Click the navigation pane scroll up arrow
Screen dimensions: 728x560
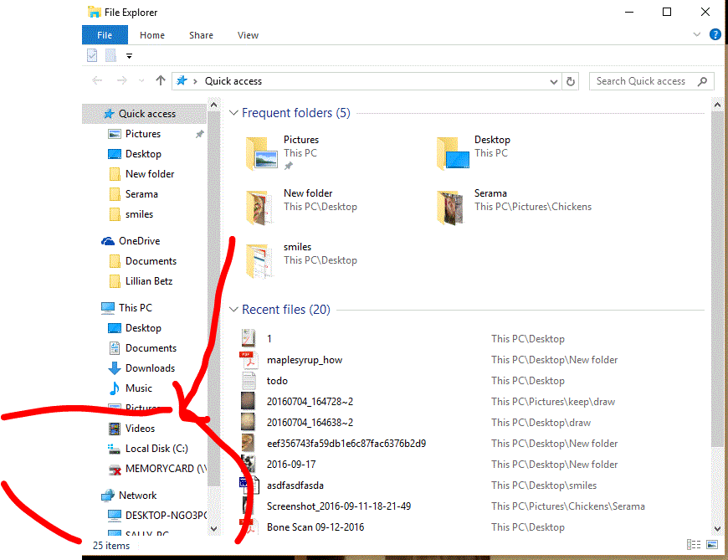click(x=213, y=105)
